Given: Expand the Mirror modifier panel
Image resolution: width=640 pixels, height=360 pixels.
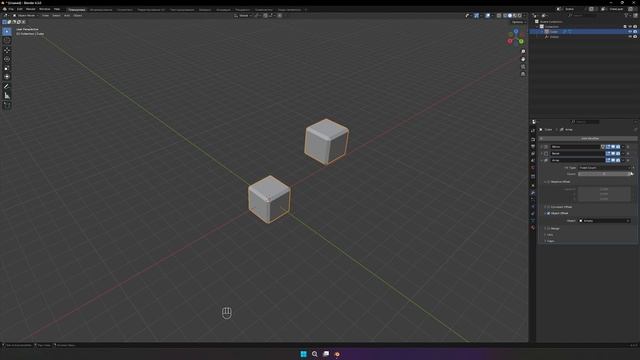Looking at the screenshot, I should pos(542,147).
